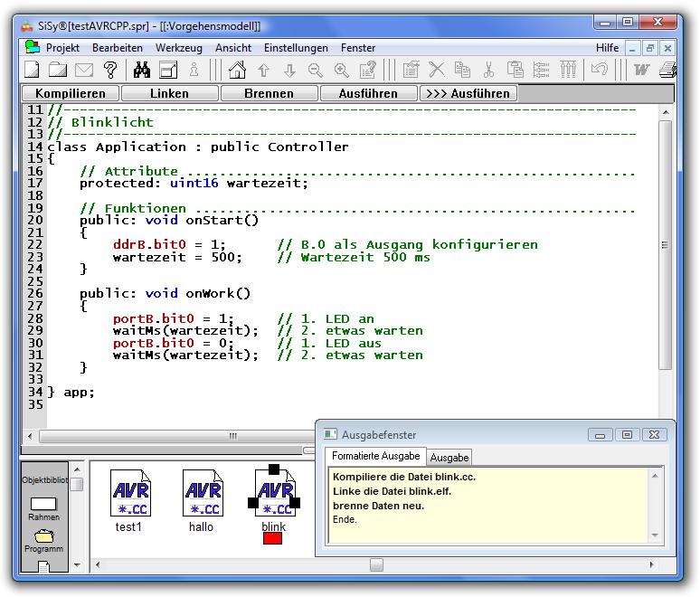The image size is (700, 597).
Task: Click the home icon in toolbar
Action: click(x=237, y=70)
